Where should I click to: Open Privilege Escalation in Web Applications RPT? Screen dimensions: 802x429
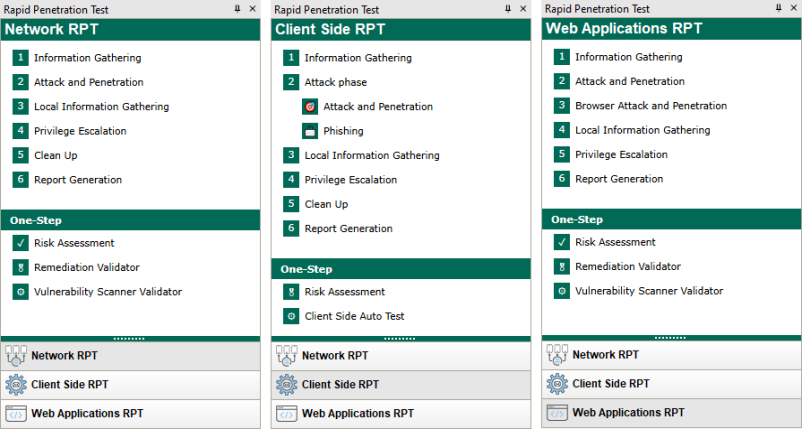pyautogui.click(x=621, y=154)
